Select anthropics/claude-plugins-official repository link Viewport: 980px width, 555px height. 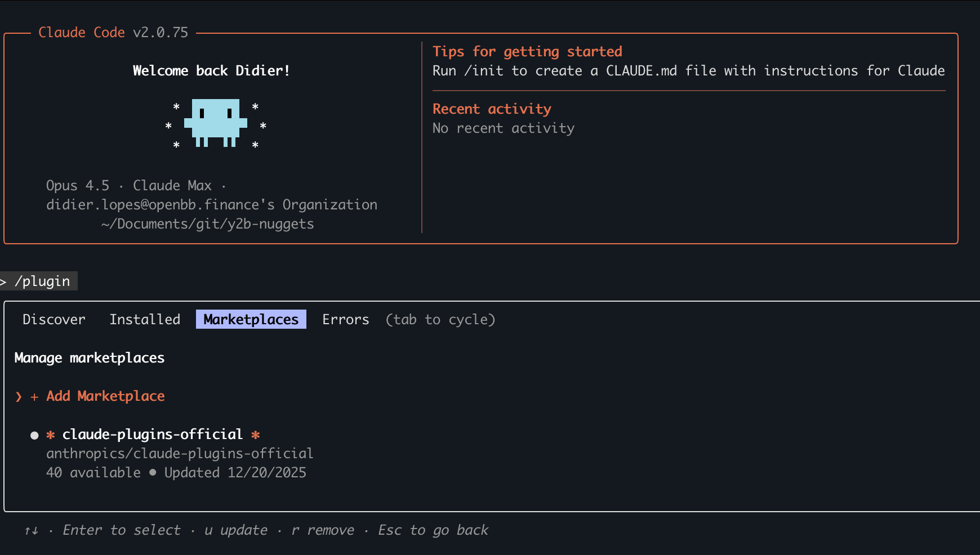(x=180, y=453)
